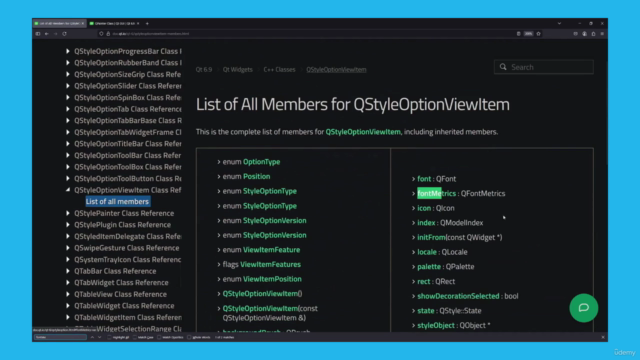The height and width of the screenshot is (360, 640).
Task: Toggle the browser sidebar icon
Action: pos(38,34)
